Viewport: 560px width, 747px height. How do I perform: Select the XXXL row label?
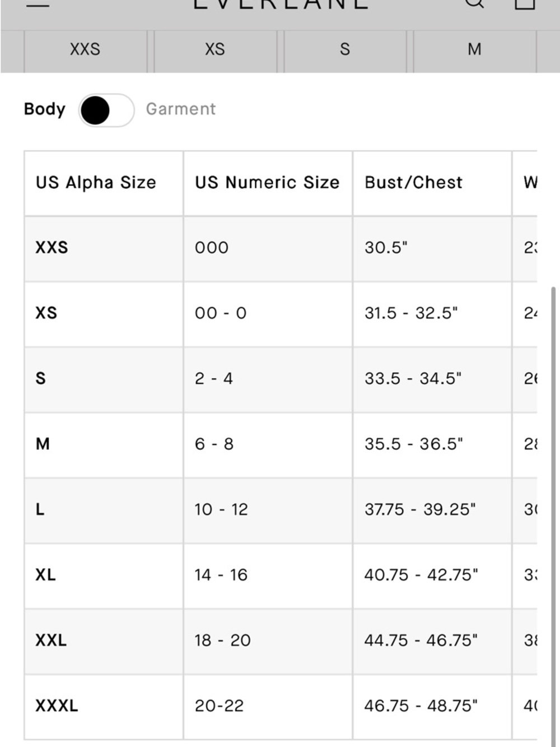click(57, 706)
